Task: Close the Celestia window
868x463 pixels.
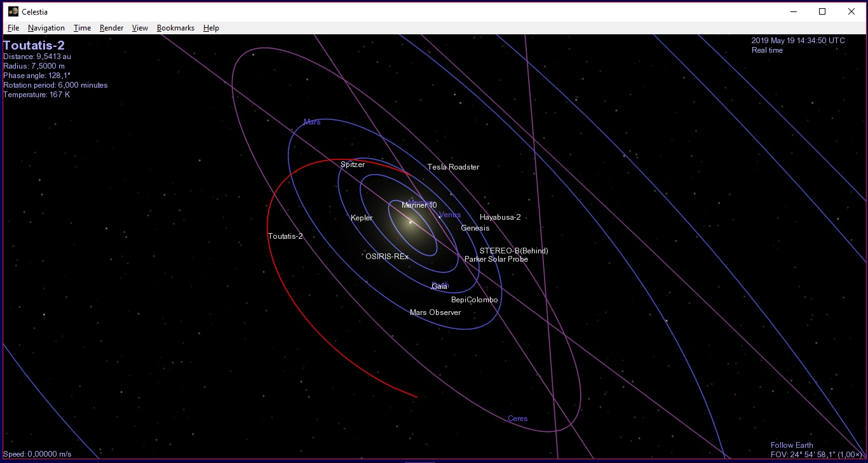Action: click(851, 11)
